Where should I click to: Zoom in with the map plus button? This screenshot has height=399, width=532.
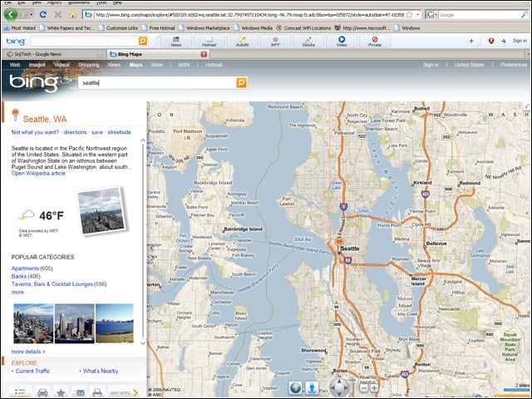tap(374, 388)
